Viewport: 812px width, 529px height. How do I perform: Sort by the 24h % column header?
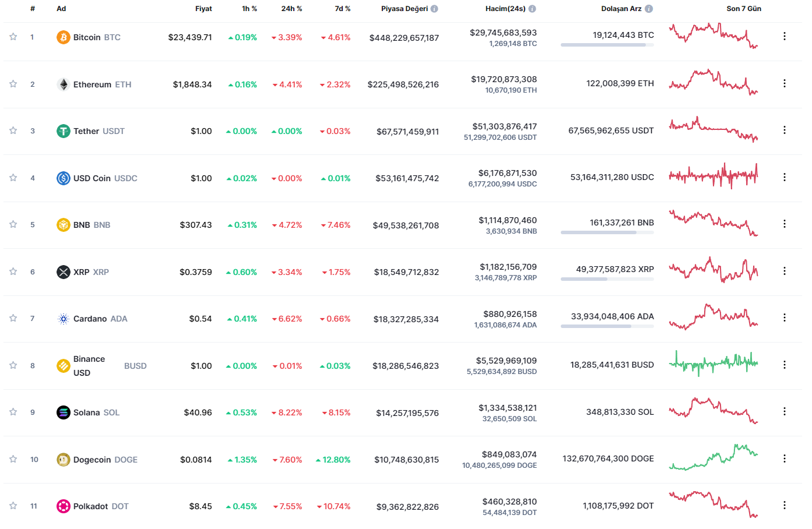291,9
